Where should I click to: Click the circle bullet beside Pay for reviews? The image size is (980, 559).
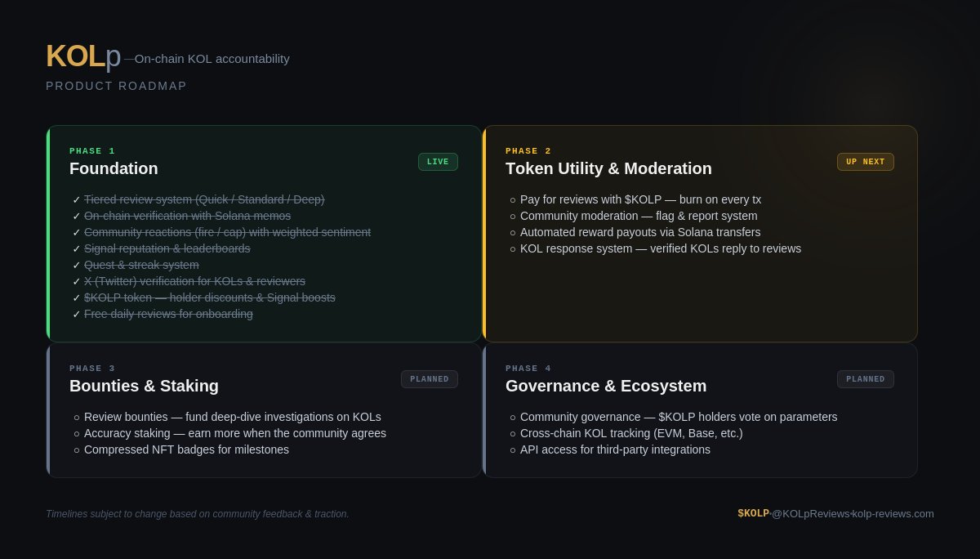pyautogui.click(x=513, y=200)
